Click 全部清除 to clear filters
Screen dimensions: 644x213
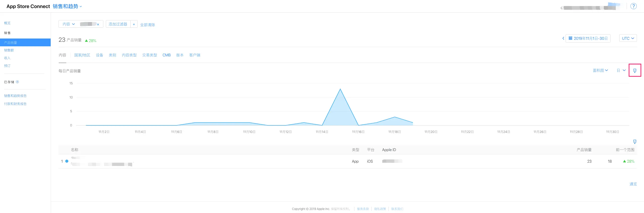point(147,25)
